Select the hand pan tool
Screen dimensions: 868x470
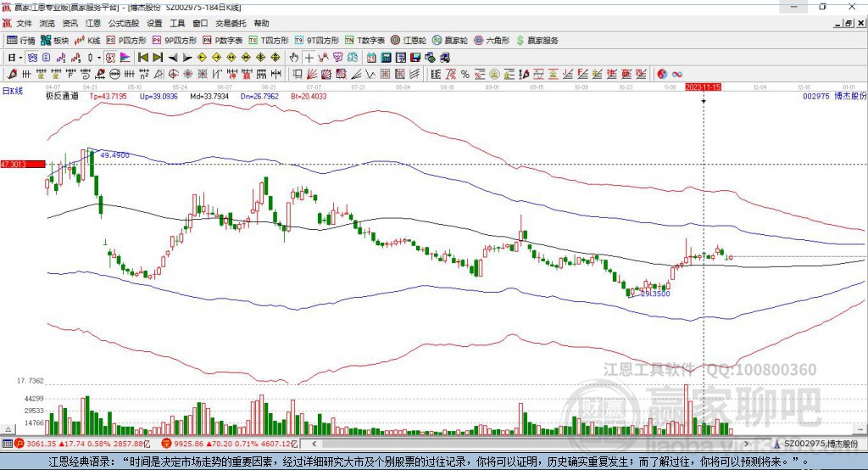click(x=294, y=58)
